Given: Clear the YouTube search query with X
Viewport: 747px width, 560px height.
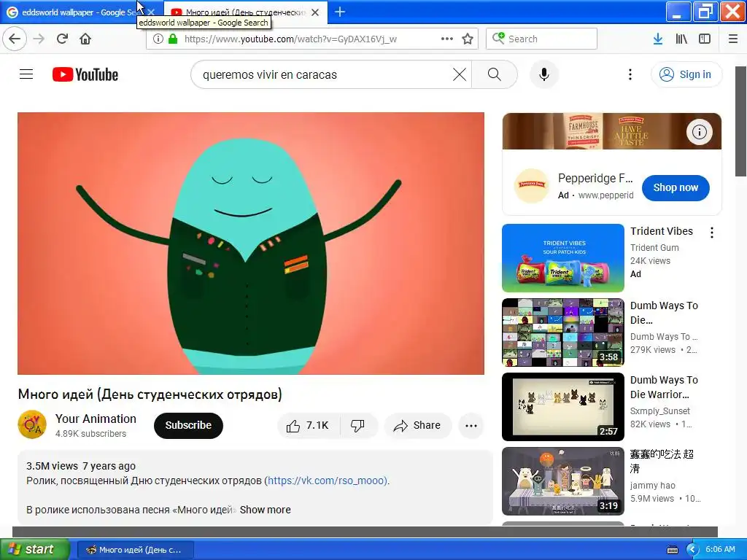Looking at the screenshot, I should pyautogui.click(x=460, y=74).
